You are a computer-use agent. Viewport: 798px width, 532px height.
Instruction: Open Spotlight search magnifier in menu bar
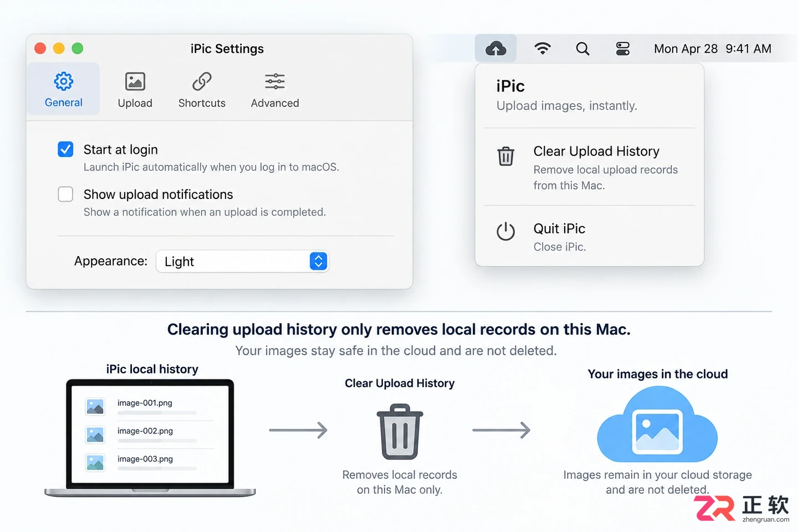[582, 49]
